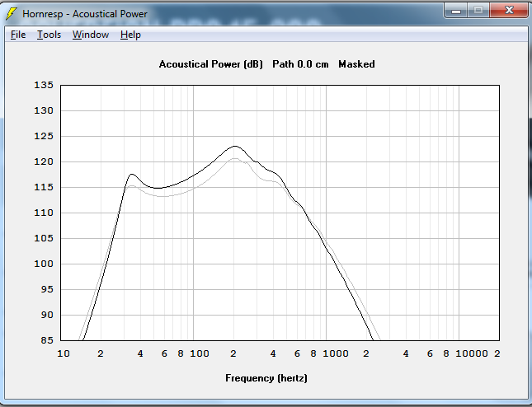Click the 10000 label on frequency axis

[x=472, y=353]
